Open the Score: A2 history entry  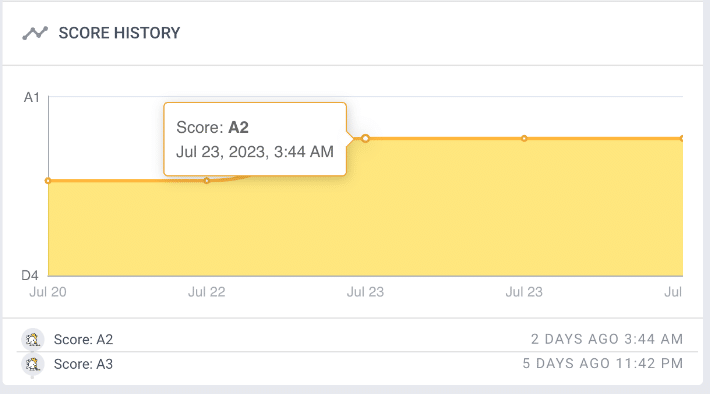[x=357, y=339]
